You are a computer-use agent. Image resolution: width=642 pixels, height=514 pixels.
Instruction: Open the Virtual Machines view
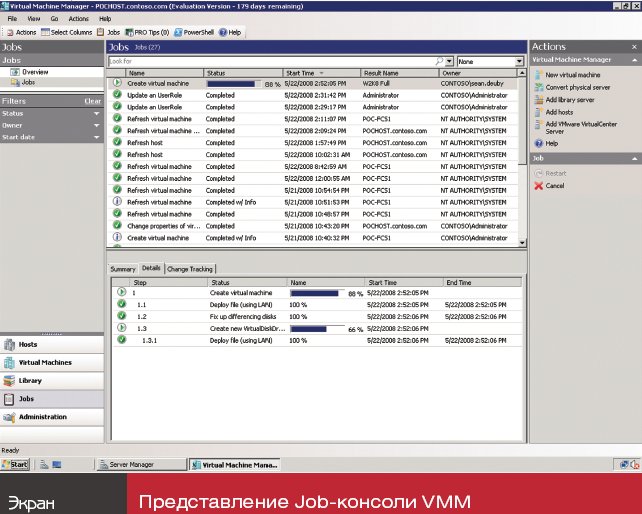(x=44, y=362)
